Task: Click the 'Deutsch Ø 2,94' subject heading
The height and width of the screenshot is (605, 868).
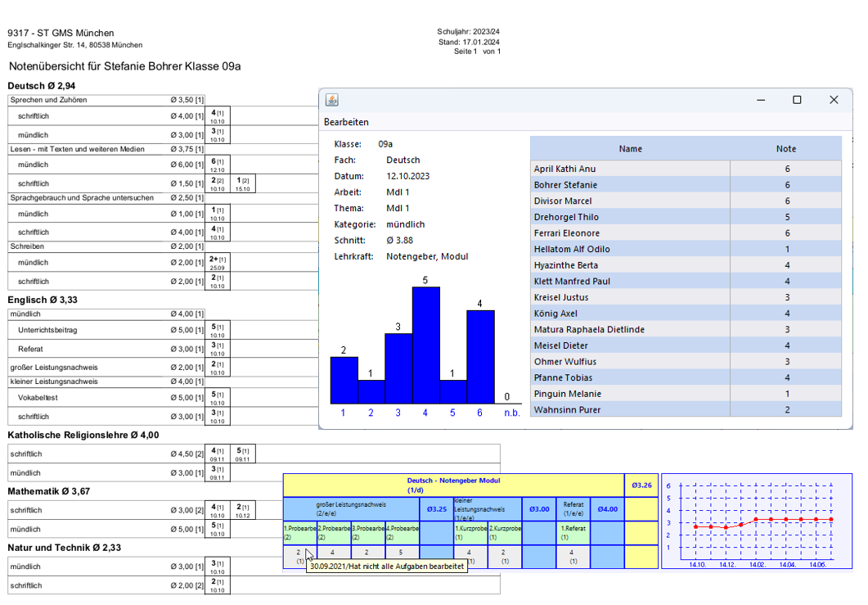Action: coord(42,86)
